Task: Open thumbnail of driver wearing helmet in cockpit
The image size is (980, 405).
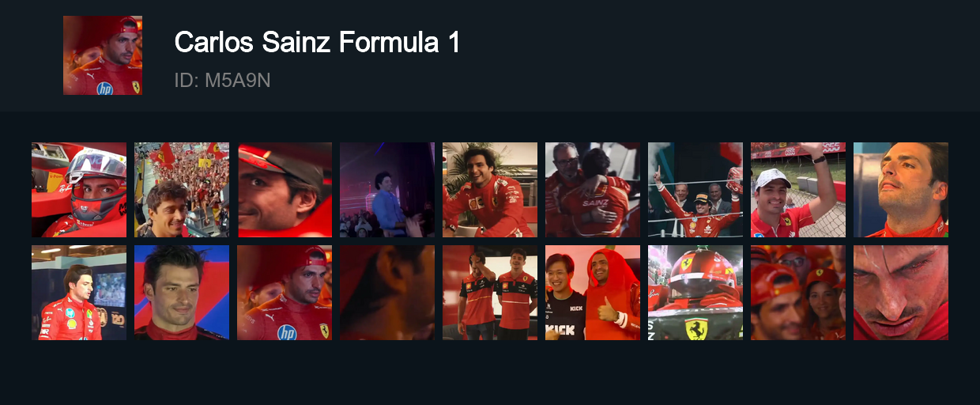Action: [x=79, y=190]
